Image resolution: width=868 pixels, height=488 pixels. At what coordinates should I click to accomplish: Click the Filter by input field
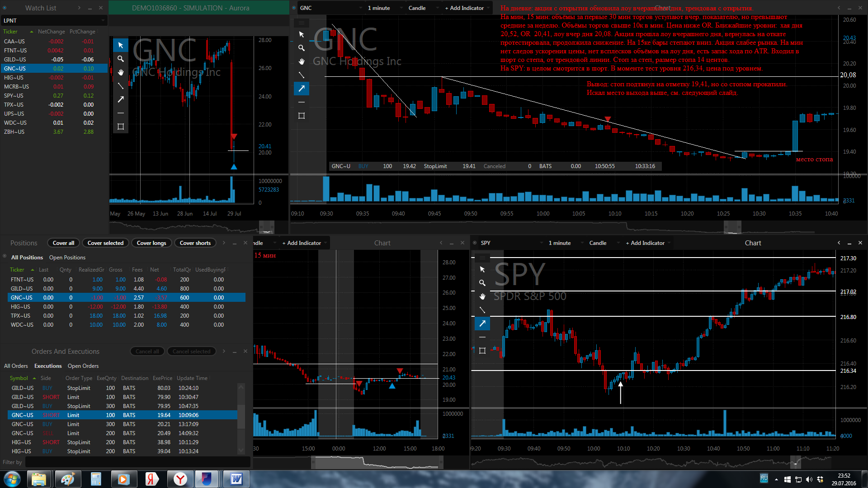click(x=137, y=462)
